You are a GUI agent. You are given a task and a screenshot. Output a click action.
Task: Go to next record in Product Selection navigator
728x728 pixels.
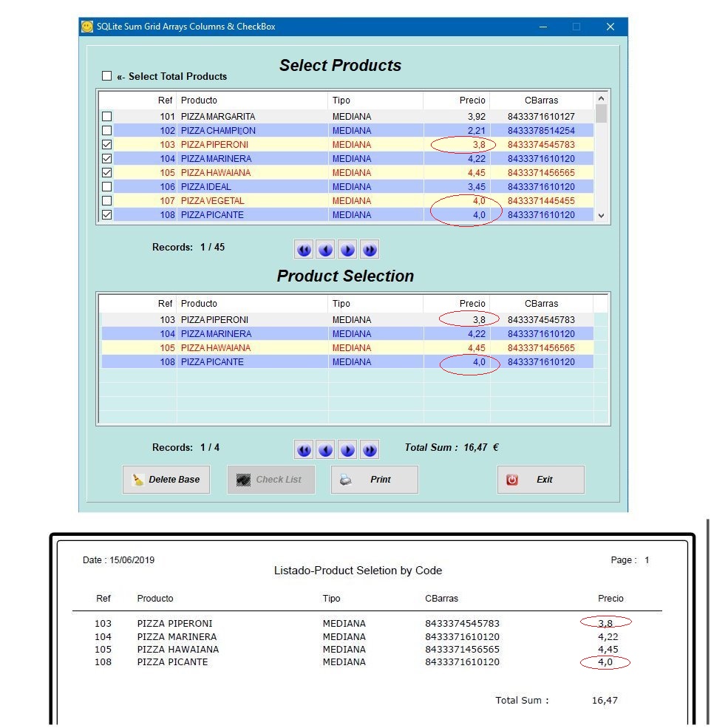(348, 449)
